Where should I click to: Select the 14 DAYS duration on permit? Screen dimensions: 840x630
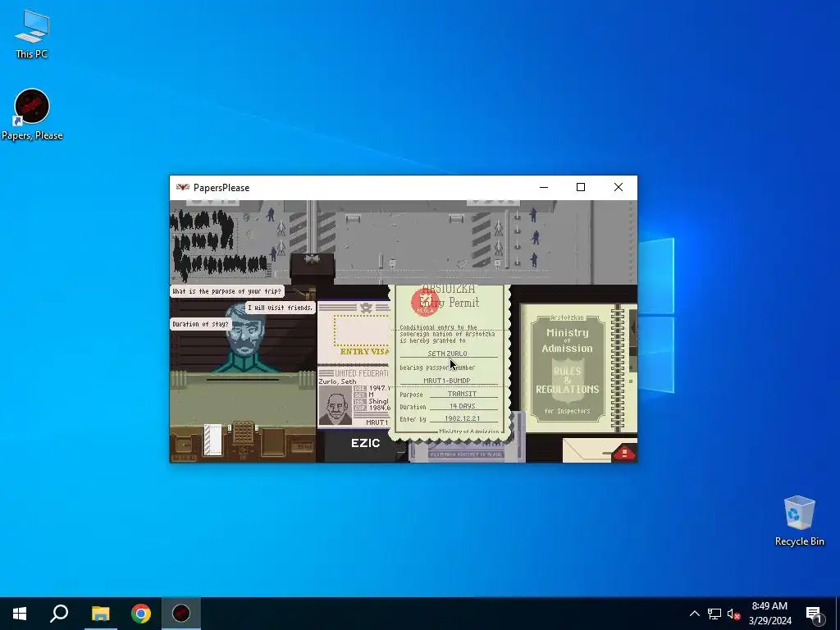pos(462,406)
